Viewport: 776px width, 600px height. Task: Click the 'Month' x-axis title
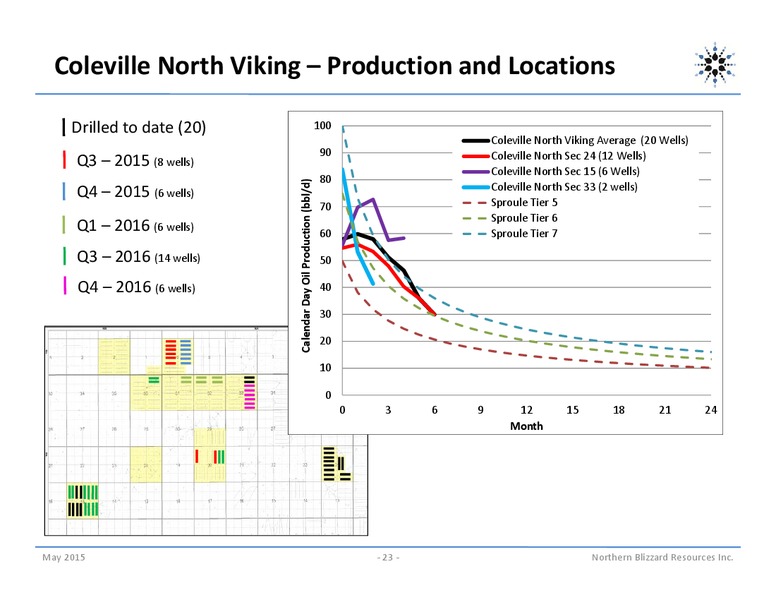pyautogui.click(x=527, y=426)
